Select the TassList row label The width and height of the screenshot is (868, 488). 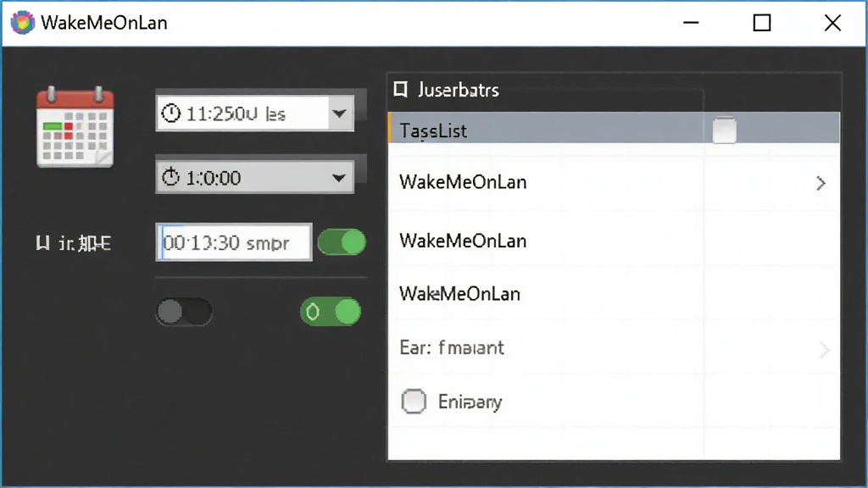(433, 131)
